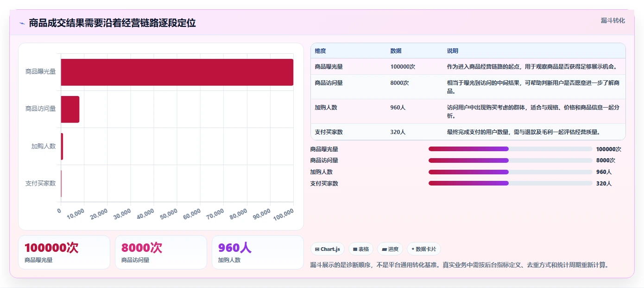This screenshot has height=288, width=644.
Task: Click the 960人 value in the table
Action: pos(398,108)
